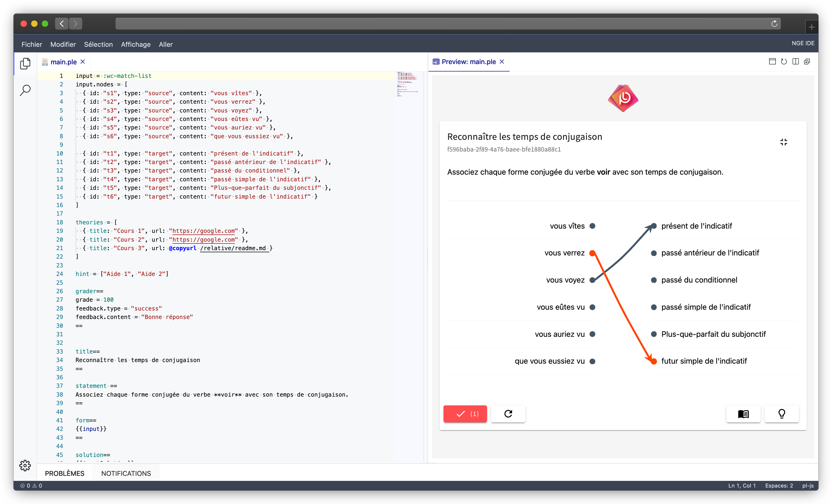The height and width of the screenshot is (504, 832).
Task: Open the Search magnifier in sidebar
Action: click(x=25, y=90)
